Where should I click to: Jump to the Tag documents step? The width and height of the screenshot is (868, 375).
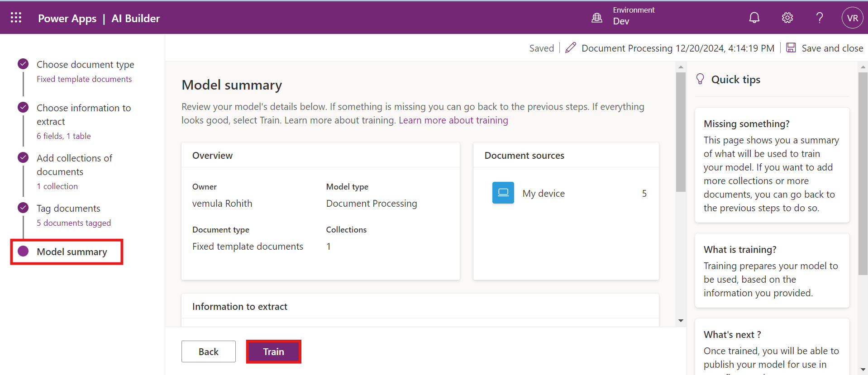[68, 209]
